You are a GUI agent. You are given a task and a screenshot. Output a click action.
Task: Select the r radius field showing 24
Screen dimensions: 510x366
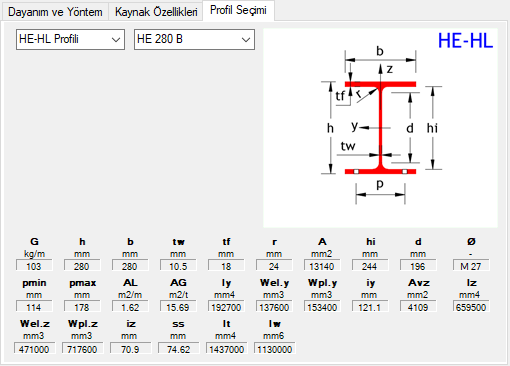[274, 266]
